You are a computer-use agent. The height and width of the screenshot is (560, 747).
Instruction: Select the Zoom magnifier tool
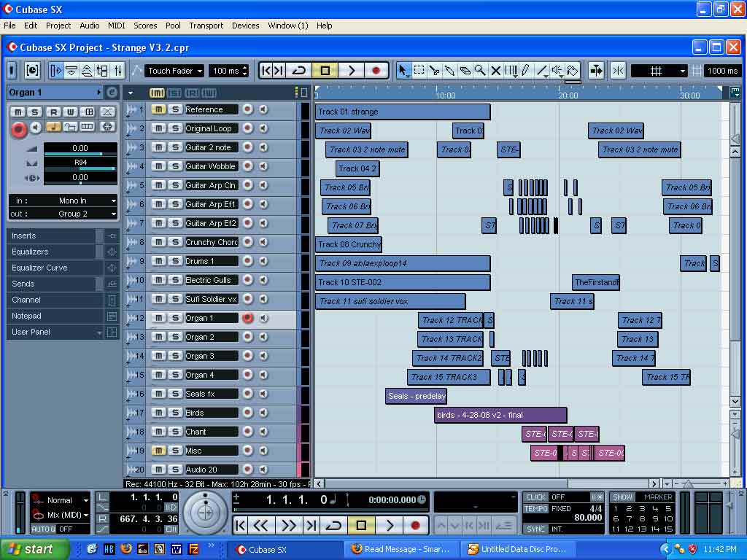[x=480, y=71]
